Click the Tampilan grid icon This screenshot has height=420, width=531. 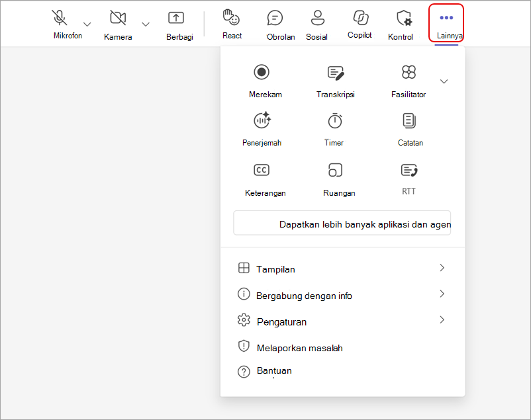[x=244, y=268]
